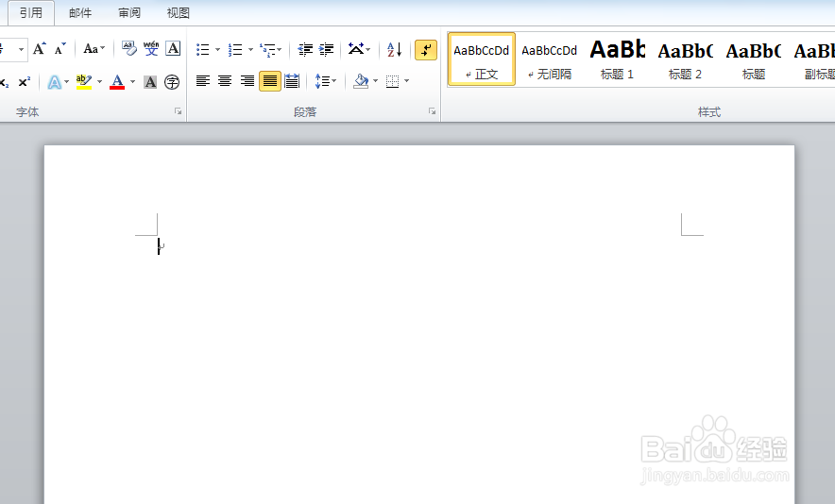Image resolution: width=835 pixels, height=504 pixels.
Task: Apply red font color
Action: point(117,82)
